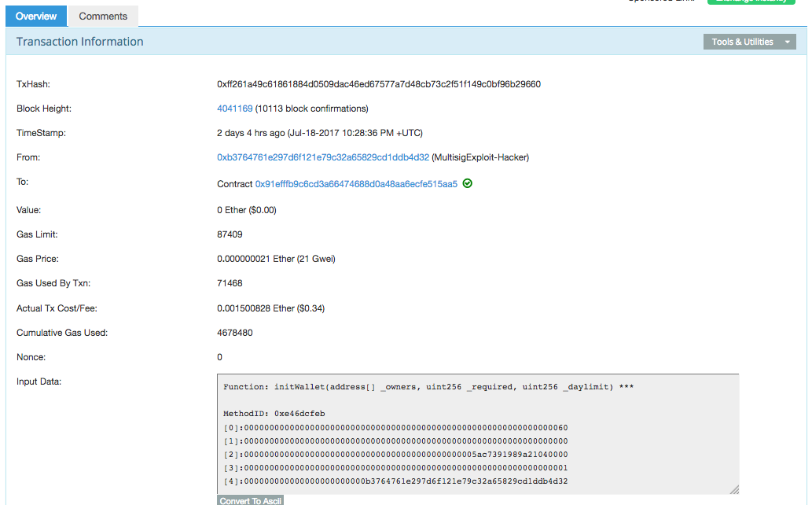This screenshot has height=505, width=812.
Task: Click the Input Data: field label
Action: (39, 382)
